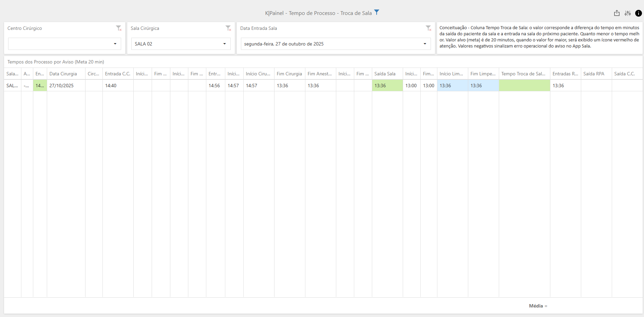
Task: Click the Tempo Troca de Sala header
Action: (x=524, y=74)
